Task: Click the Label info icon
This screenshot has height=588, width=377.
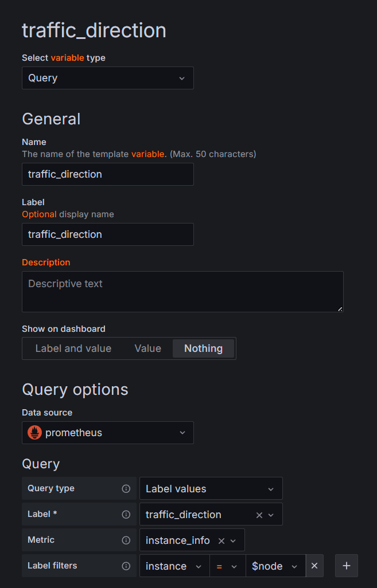Action: pos(126,515)
